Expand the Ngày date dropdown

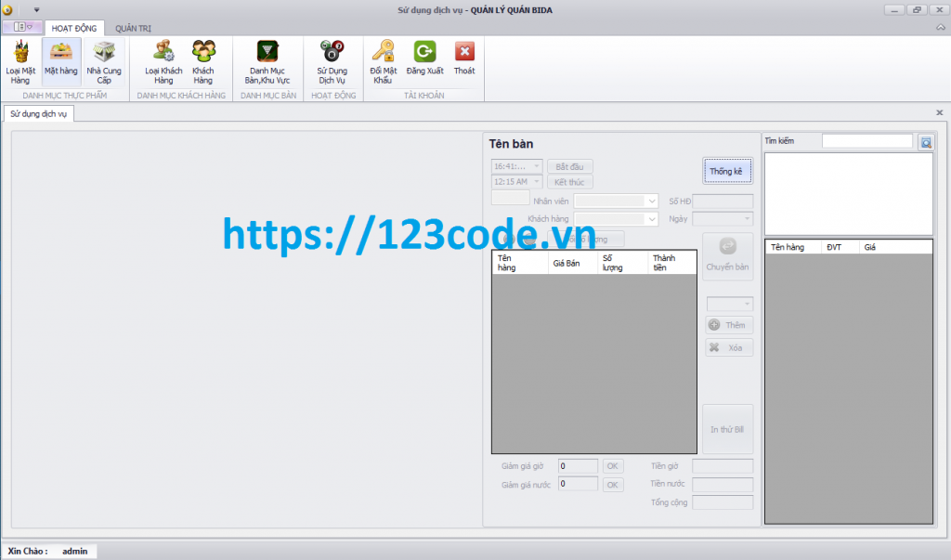tap(748, 218)
